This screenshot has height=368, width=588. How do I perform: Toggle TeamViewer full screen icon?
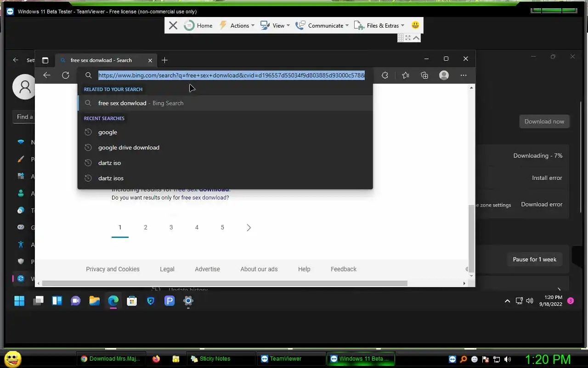(x=408, y=38)
